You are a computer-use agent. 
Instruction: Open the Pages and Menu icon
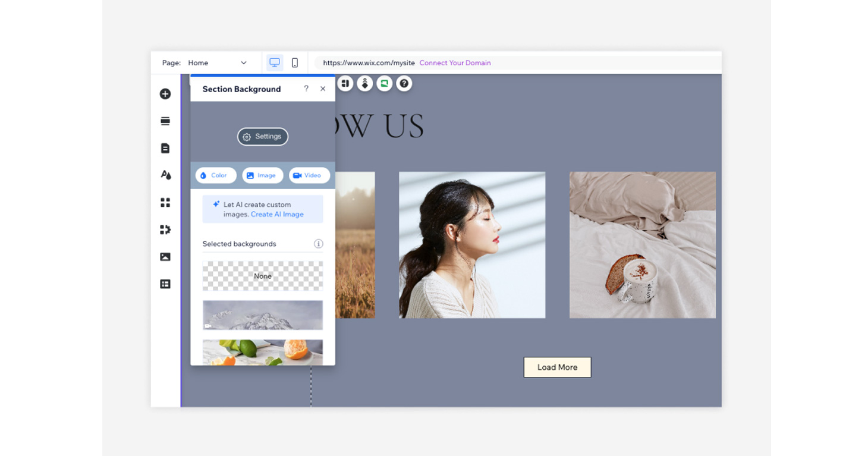point(165,148)
